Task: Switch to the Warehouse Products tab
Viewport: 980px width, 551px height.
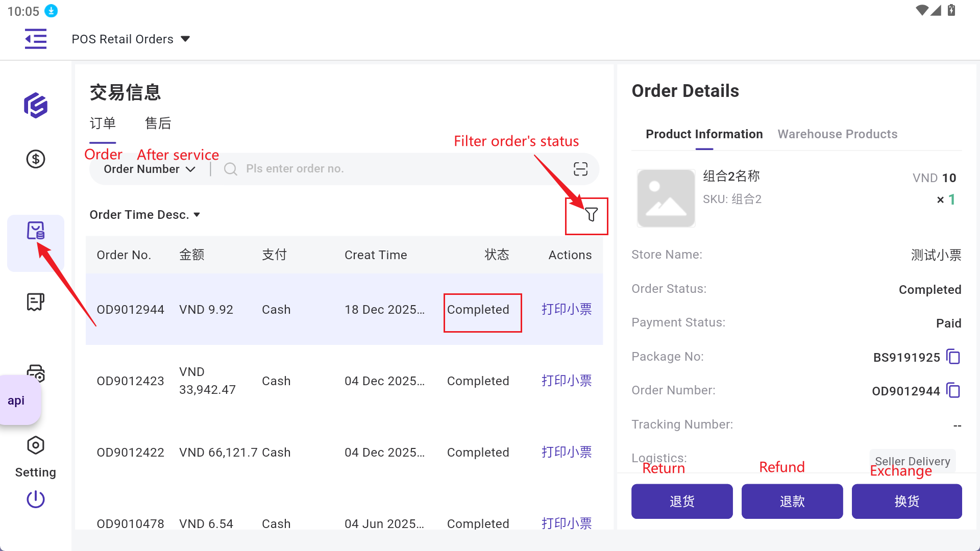Action: point(837,134)
